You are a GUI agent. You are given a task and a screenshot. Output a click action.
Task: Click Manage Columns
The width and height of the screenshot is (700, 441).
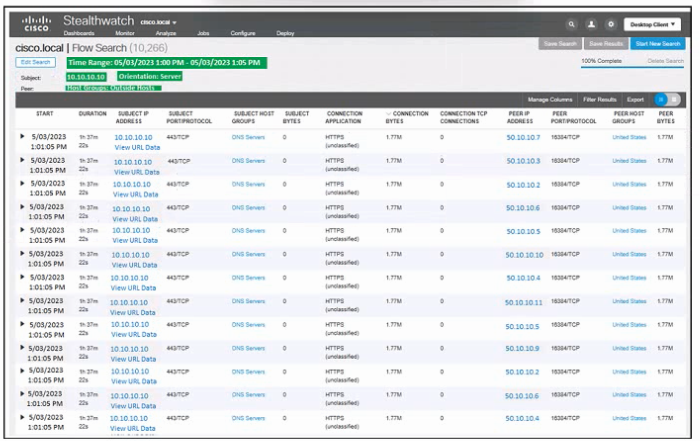pyautogui.click(x=549, y=100)
